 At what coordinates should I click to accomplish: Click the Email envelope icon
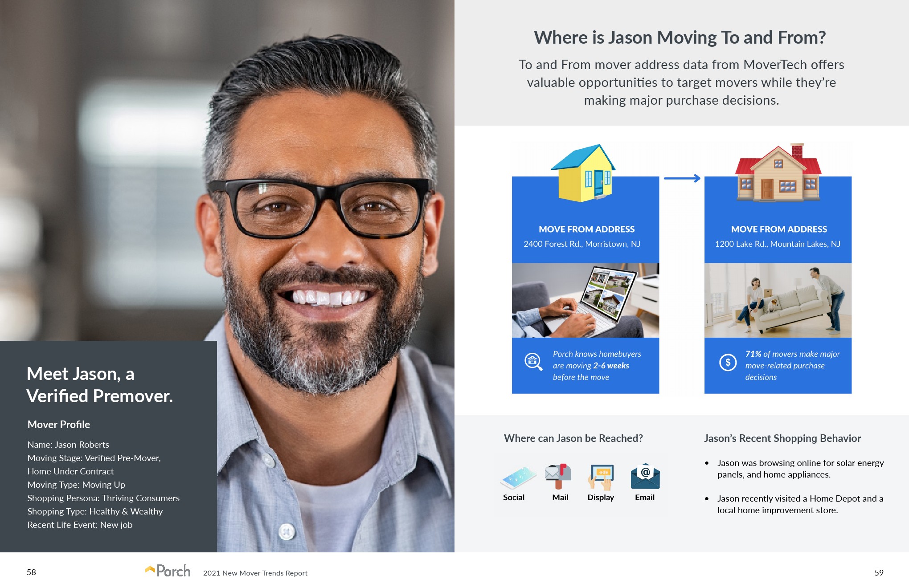(x=645, y=477)
